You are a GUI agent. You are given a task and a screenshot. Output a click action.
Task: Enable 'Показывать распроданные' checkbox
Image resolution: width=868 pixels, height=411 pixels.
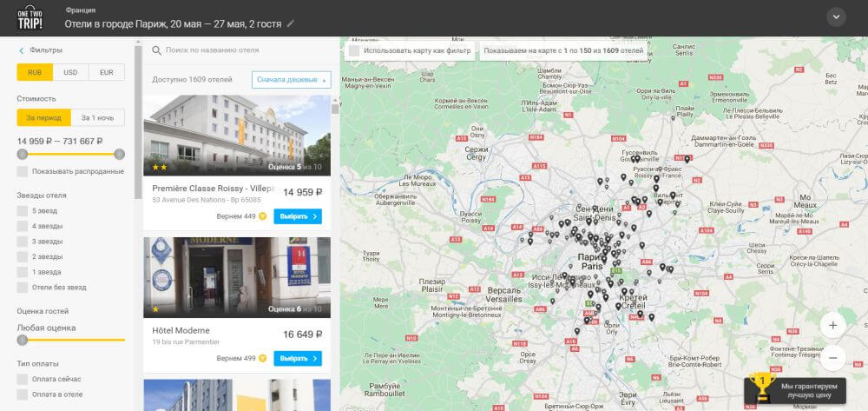(23, 172)
